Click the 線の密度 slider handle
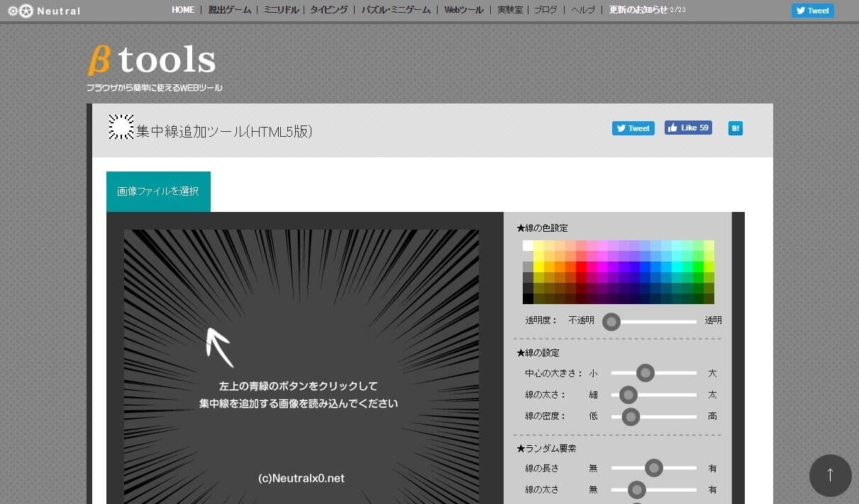 coord(631,416)
